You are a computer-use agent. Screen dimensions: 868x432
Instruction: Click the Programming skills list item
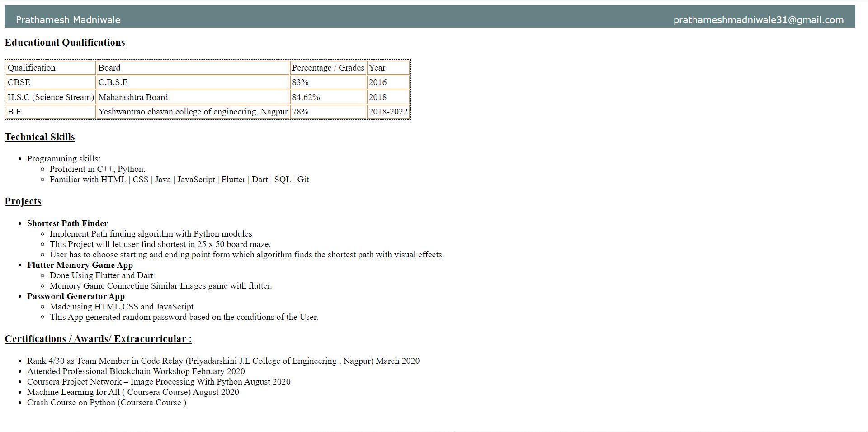64,158
